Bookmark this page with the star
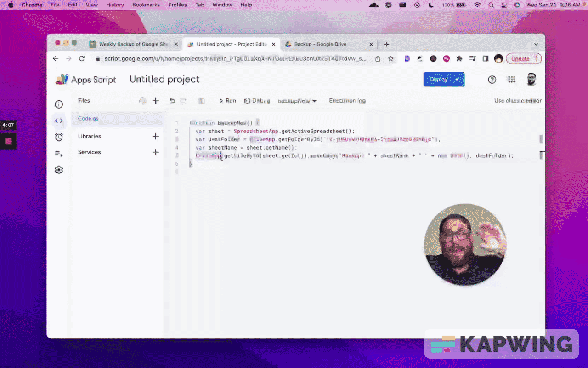The image size is (588, 368). (x=391, y=59)
